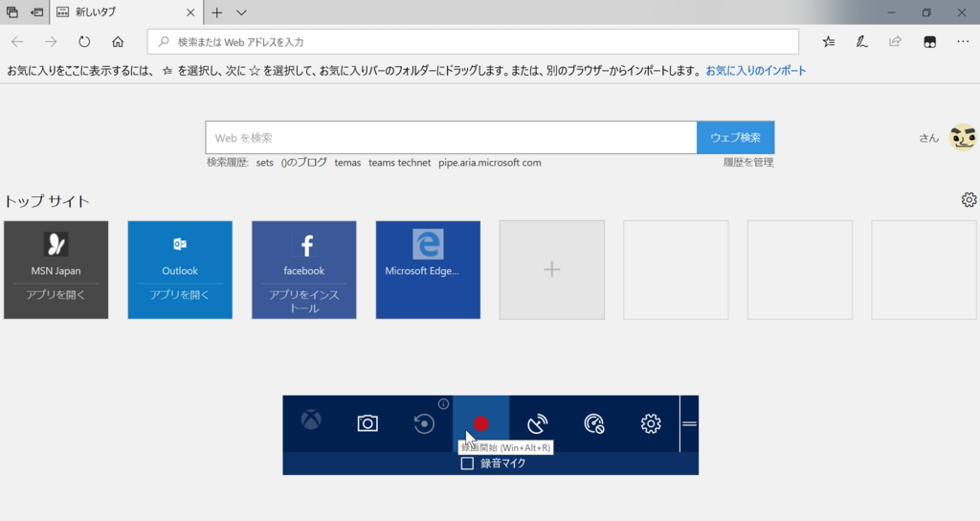This screenshot has height=521, width=980.
Task: Add notes with the pen icon
Action: coord(862,42)
